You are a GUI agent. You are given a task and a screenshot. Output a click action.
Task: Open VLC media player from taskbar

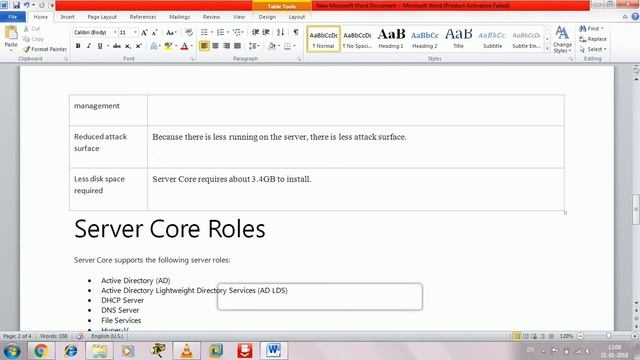[186, 351]
